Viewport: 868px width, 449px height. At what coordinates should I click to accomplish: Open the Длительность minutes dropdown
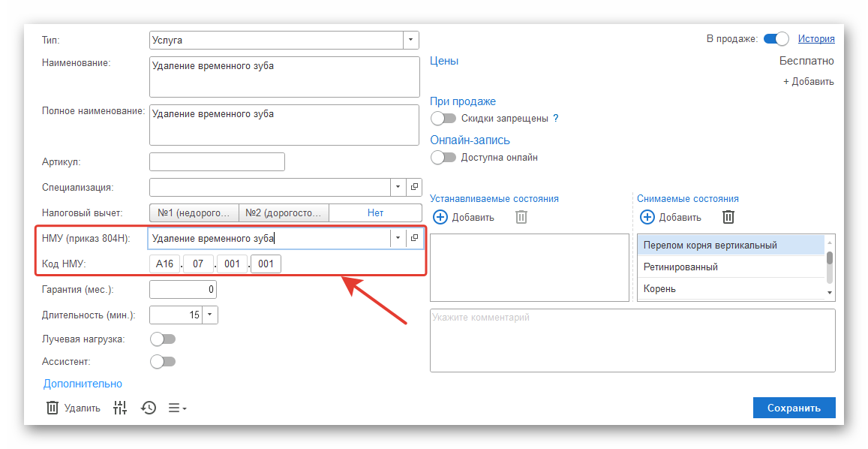(x=209, y=315)
